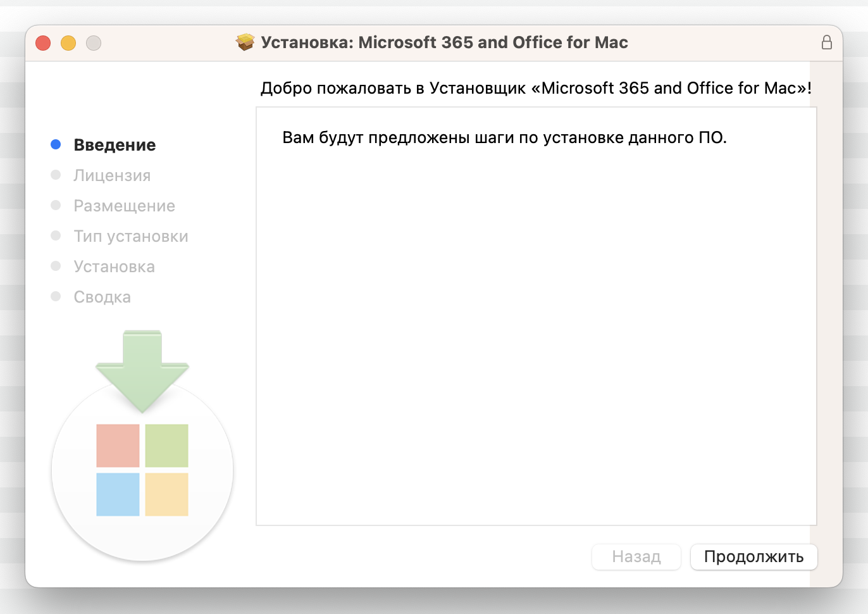Click the window title Установка: Microsoft 365

point(444,42)
